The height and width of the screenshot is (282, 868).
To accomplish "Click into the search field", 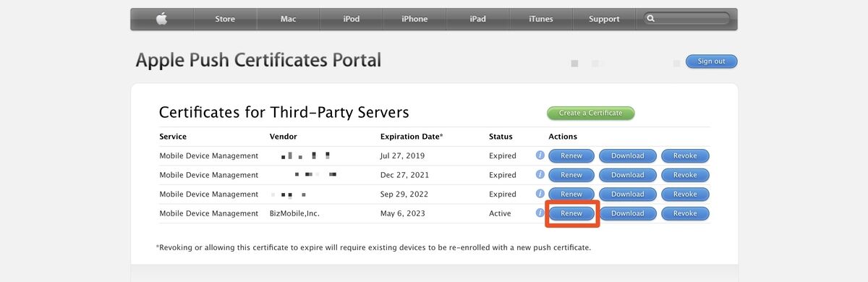I will (x=686, y=19).
